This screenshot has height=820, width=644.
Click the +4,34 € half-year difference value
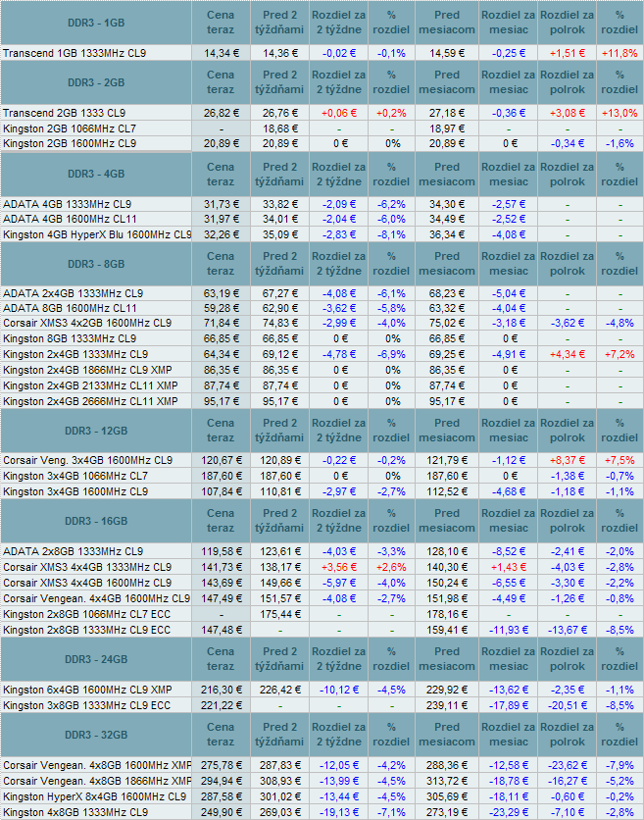pyautogui.click(x=567, y=354)
